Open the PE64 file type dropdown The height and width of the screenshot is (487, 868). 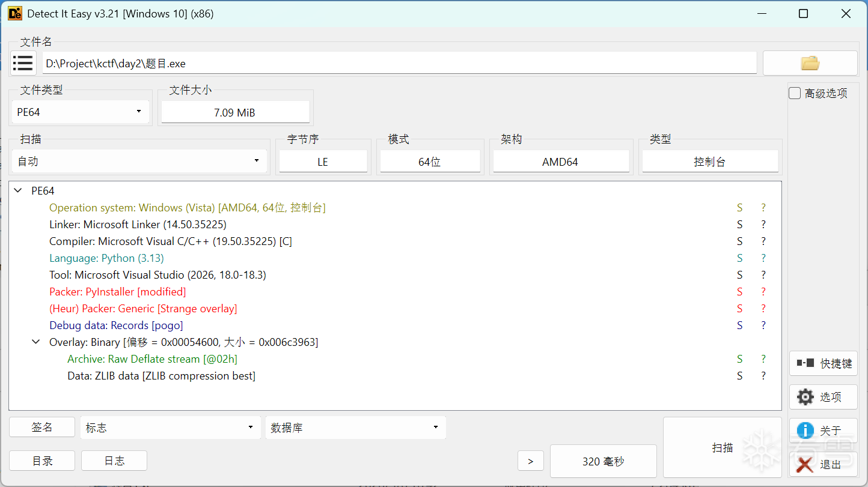click(81, 112)
